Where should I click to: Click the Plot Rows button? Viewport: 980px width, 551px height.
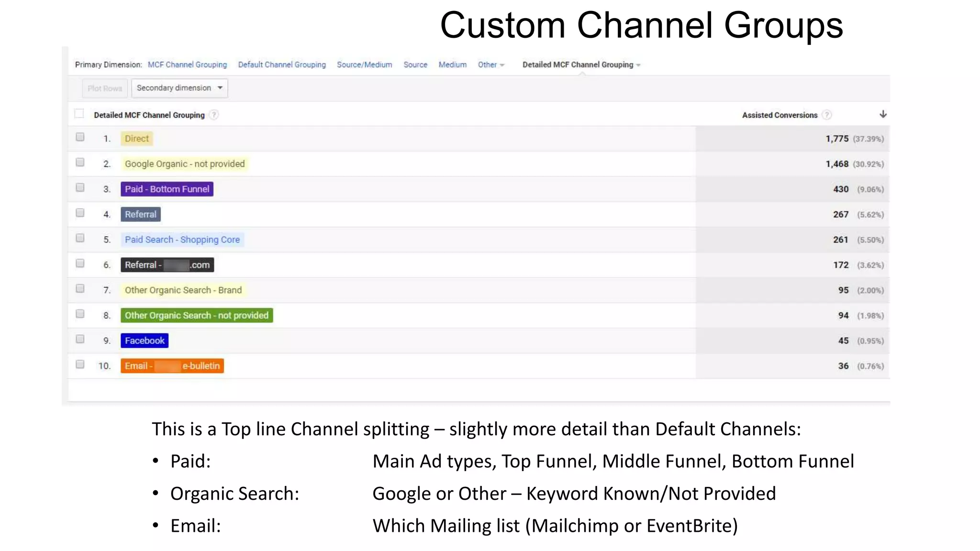click(x=105, y=88)
